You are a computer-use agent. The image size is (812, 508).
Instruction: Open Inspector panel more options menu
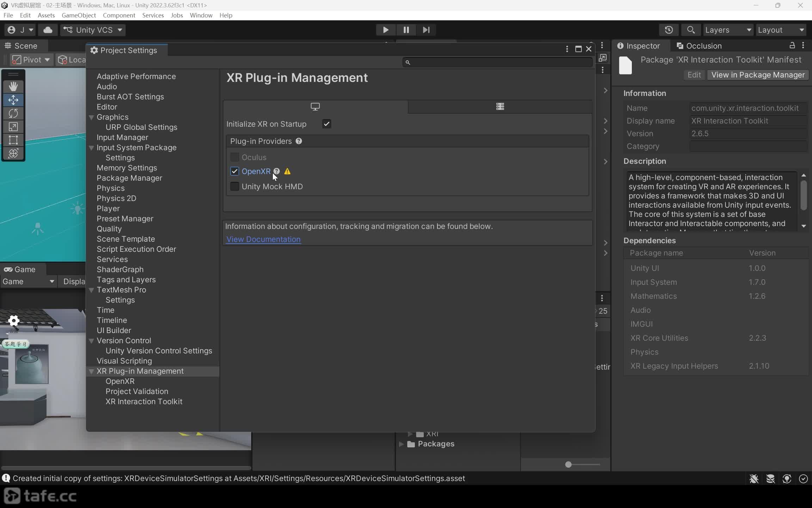pyautogui.click(x=803, y=46)
